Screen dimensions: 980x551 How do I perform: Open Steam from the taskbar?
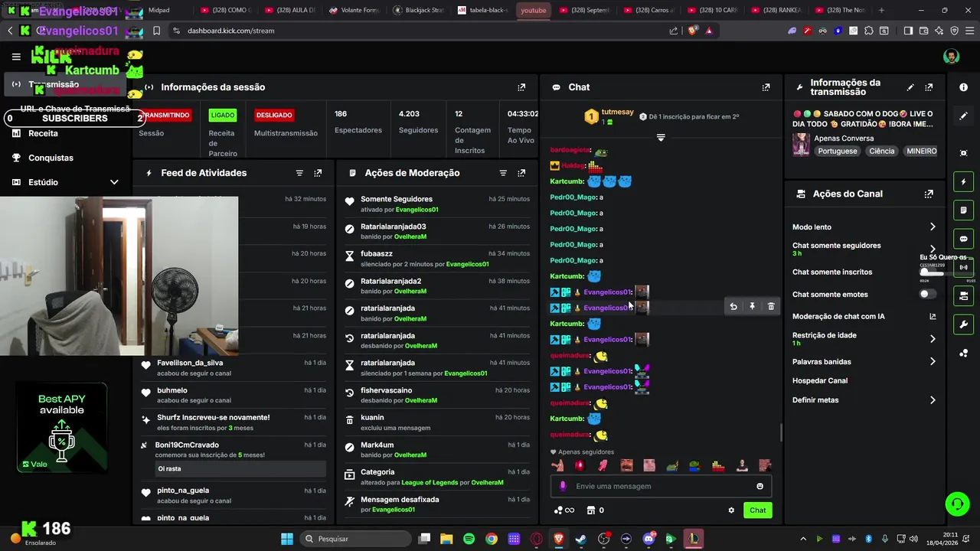pyautogui.click(x=581, y=539)
